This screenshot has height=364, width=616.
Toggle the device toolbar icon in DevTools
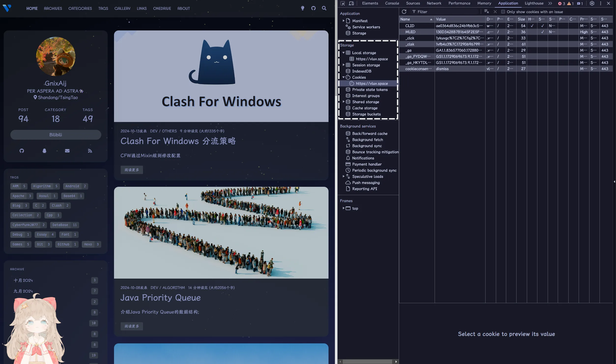(x=351, y=3)
